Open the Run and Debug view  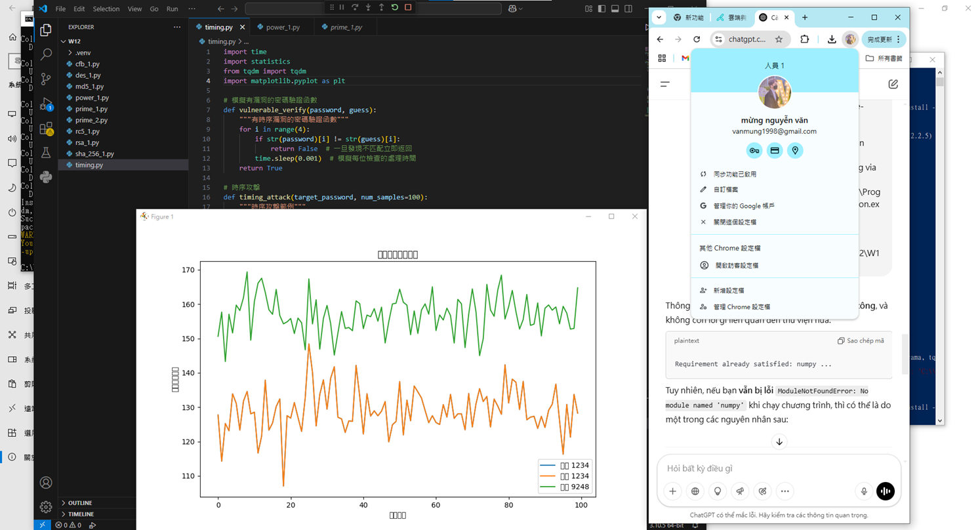(46, 104)
